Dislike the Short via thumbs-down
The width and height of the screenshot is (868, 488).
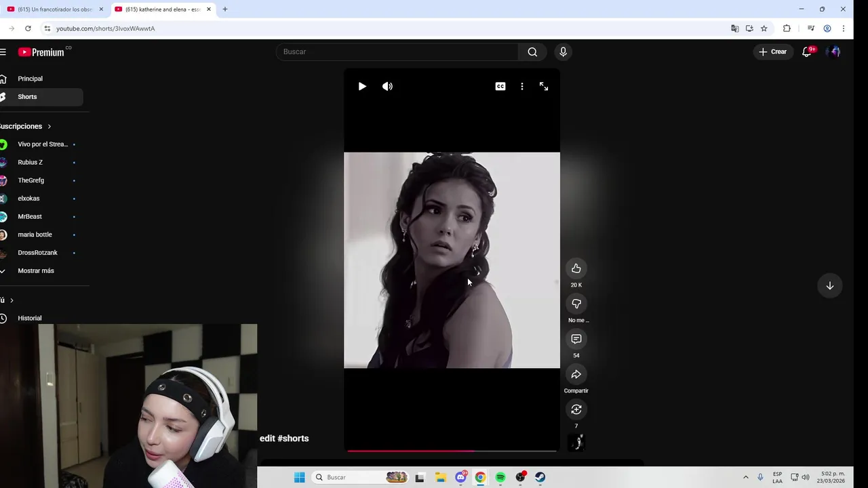point(576,304)
